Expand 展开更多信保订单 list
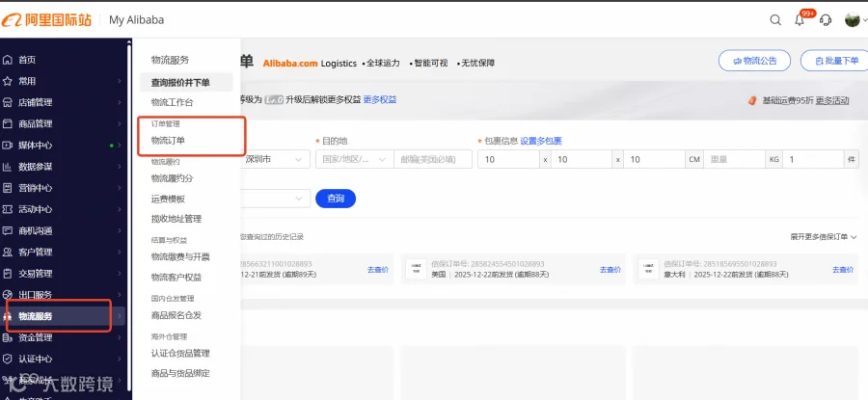Viewport: 868px width, 400px height. [824, 237]
